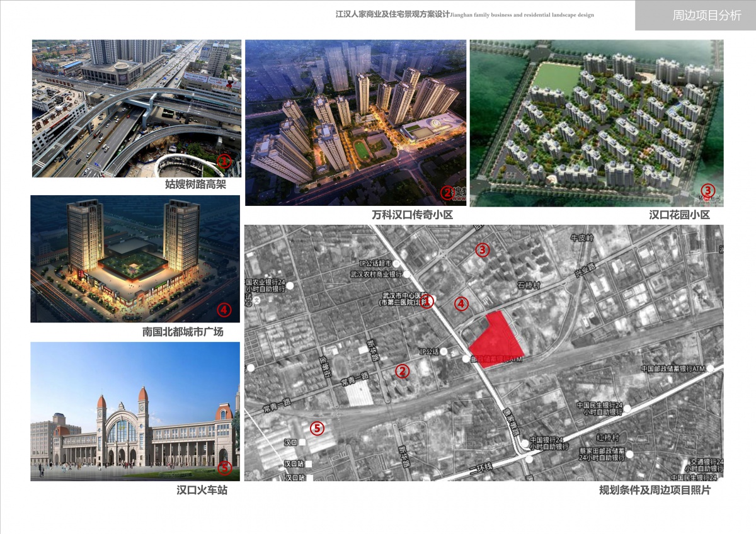This screenshot has height=534, width=756.
Task: Click the number 4 badge on the twin-tower plaza photo
Action: 224,310
